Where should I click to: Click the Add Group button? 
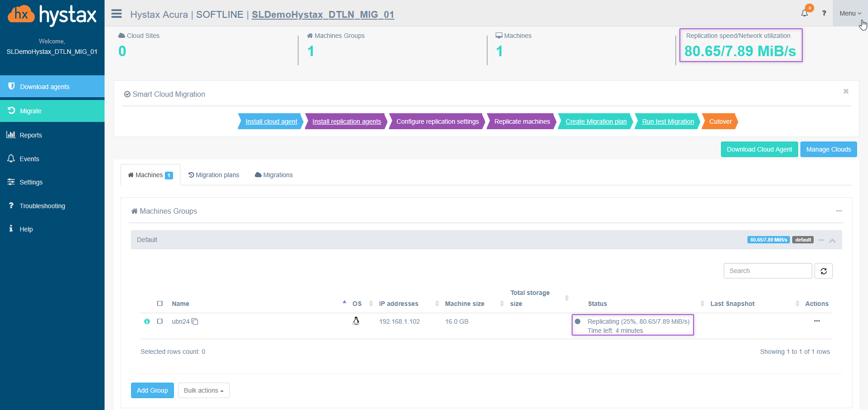(153, 390)
